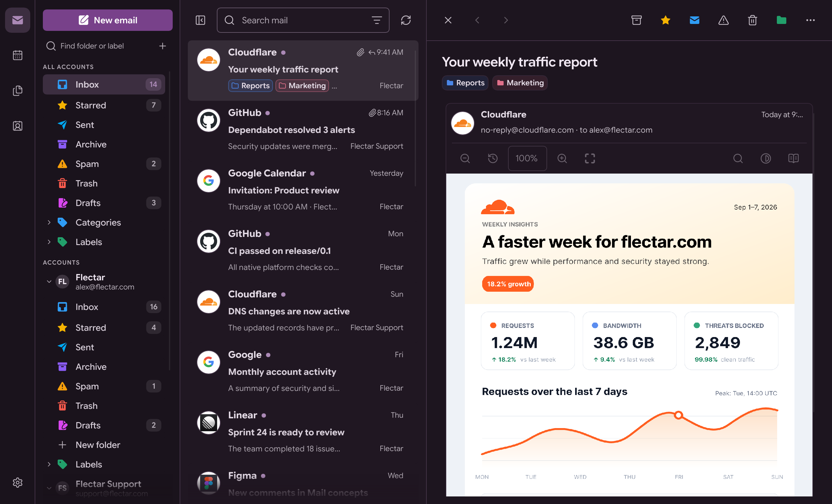Zoom in the email content

(562, 158)
